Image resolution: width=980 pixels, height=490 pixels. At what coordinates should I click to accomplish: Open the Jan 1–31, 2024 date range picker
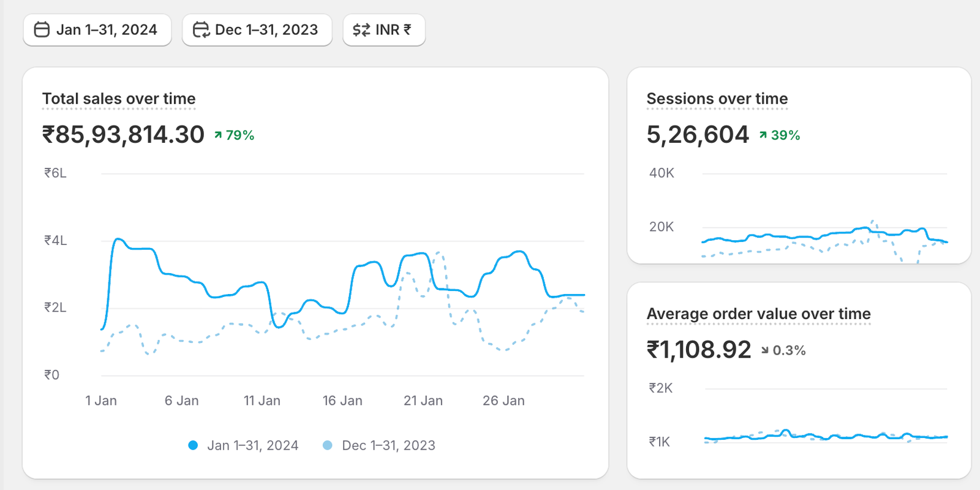pos(97,29)
